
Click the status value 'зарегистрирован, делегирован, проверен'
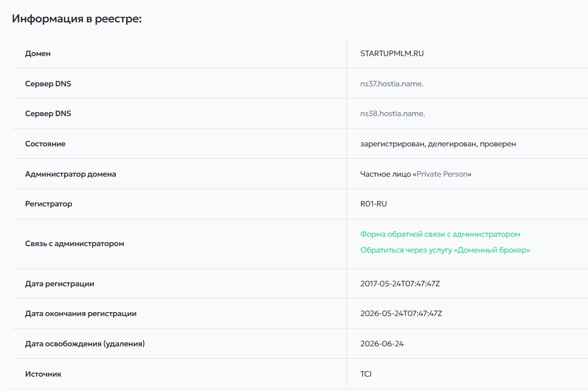pyautogui.click(x=438, y=144)
